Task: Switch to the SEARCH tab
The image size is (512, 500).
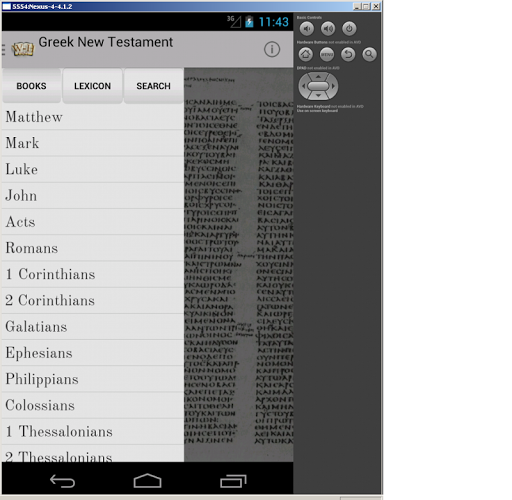Action: pyautogui.click(x=153, y=86)
